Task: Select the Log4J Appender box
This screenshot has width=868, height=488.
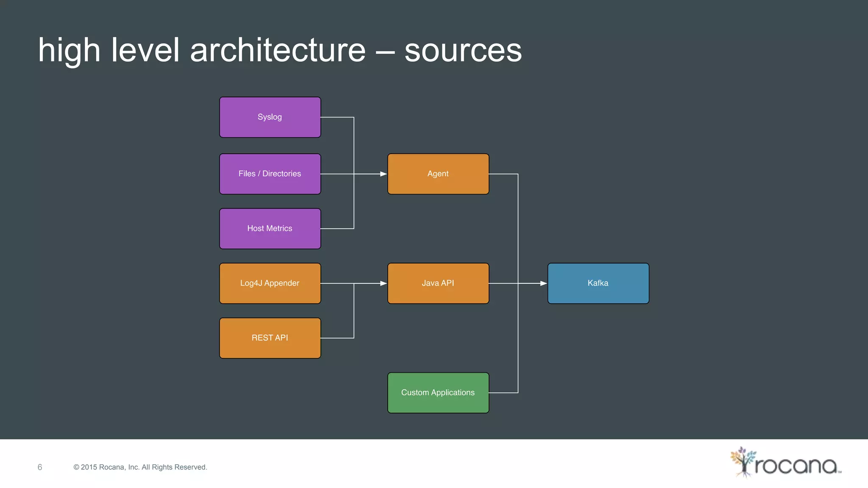Action: 270,283
